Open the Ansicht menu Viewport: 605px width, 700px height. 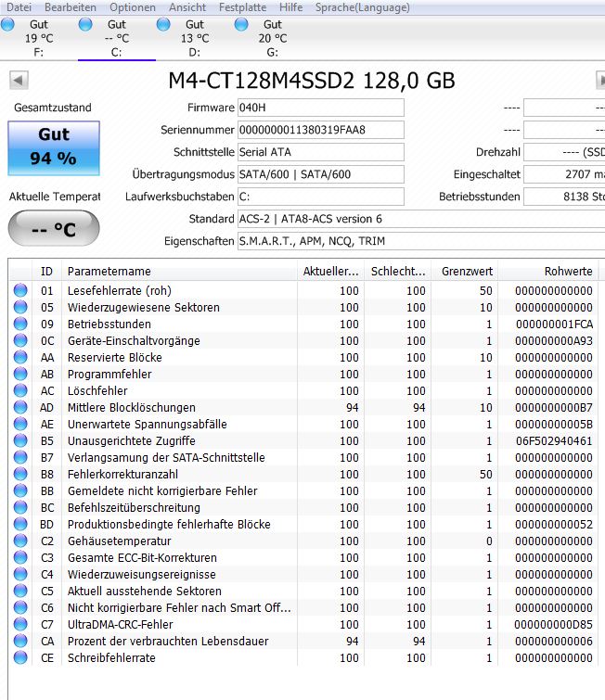click(x=187, y=7)
